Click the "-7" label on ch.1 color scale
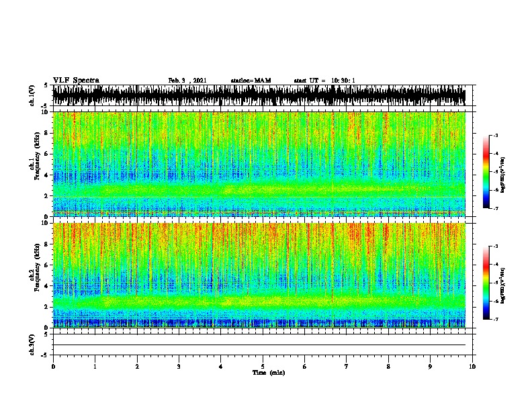The image size is (532, 411). coord(495,208)
